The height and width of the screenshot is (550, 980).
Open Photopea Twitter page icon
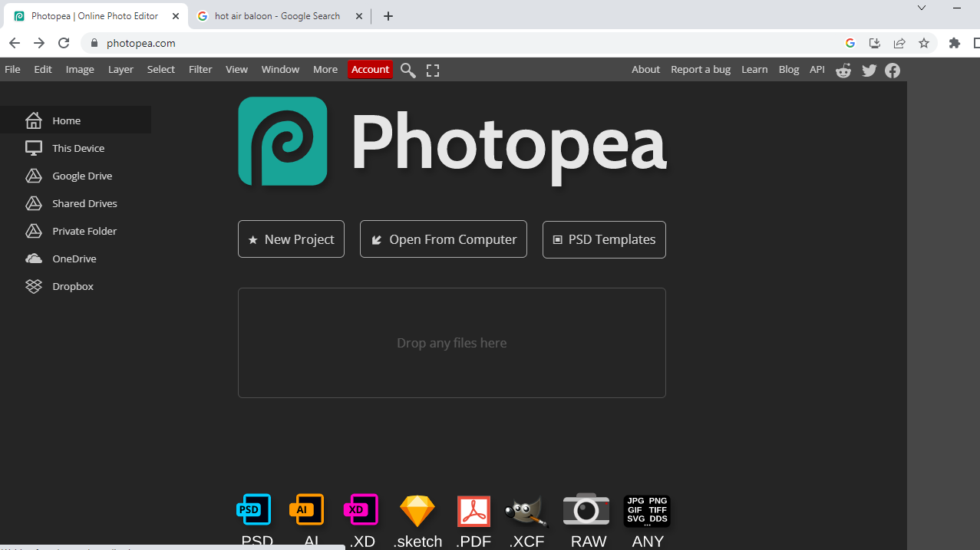pyautogui.click(x=869, y=71)
